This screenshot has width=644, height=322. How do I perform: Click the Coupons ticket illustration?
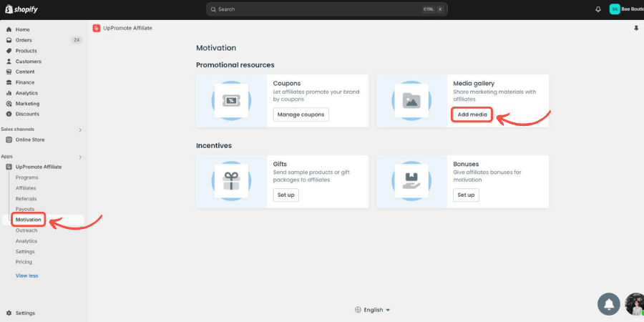click(x=231, y=101)
